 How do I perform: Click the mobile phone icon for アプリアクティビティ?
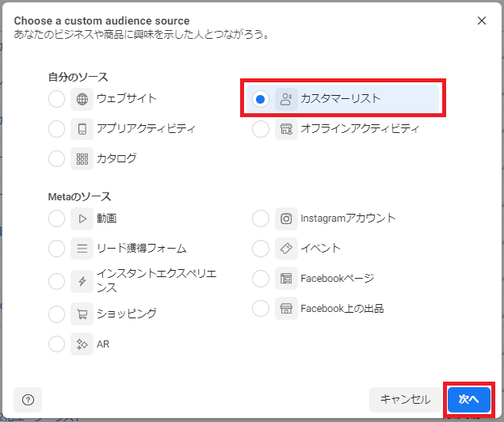click(x=82, y=129)
